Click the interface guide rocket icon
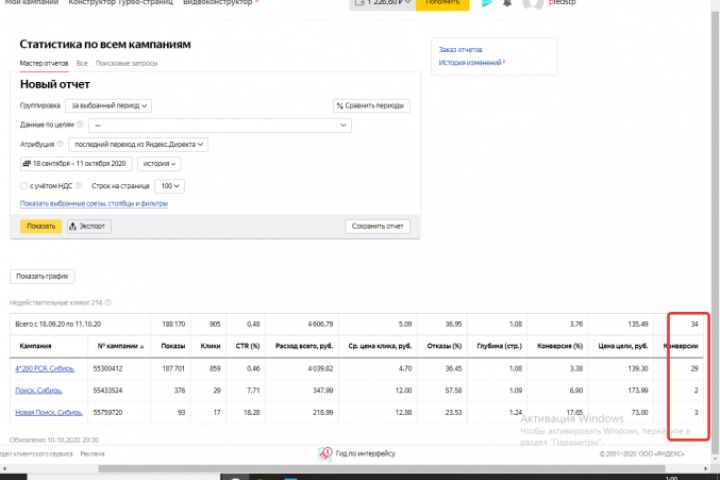The width and height of the screenshot is (720, 480). coord(325,453)
